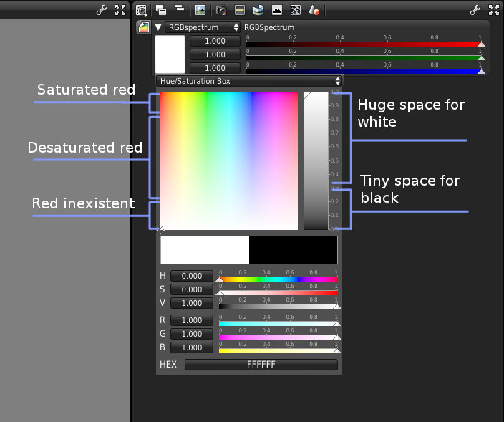Maximize the right panel with fullscreen arrows icon
The image size is (504, 422).
(x=493, y=10)
